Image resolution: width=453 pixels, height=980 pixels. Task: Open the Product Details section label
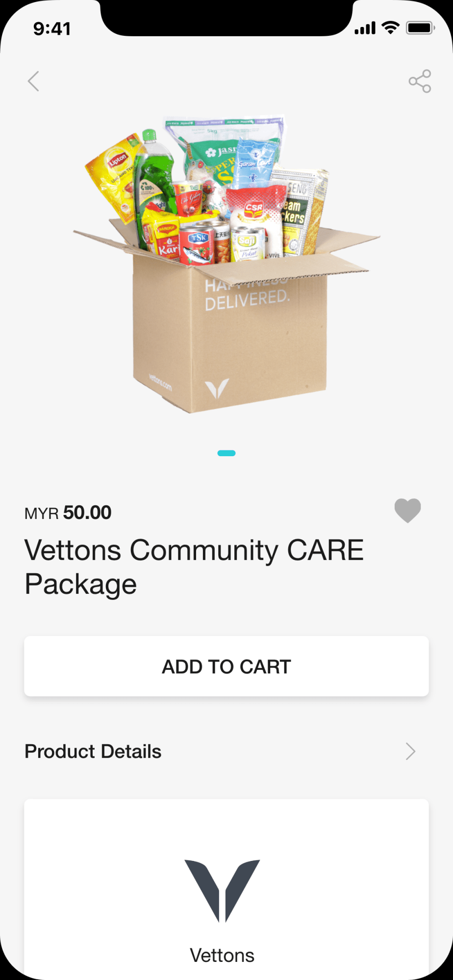pos(93,751)
